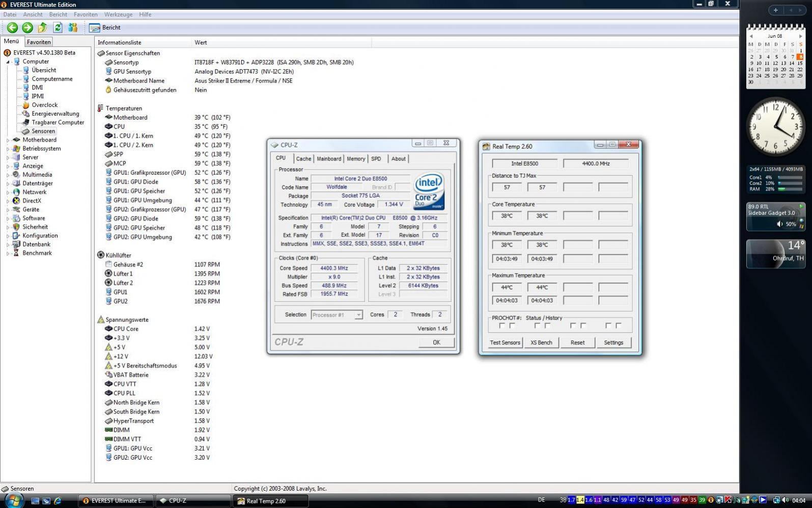
Task: Click the Temperaturen thermometer section header
Action: [x=120, y=109]
